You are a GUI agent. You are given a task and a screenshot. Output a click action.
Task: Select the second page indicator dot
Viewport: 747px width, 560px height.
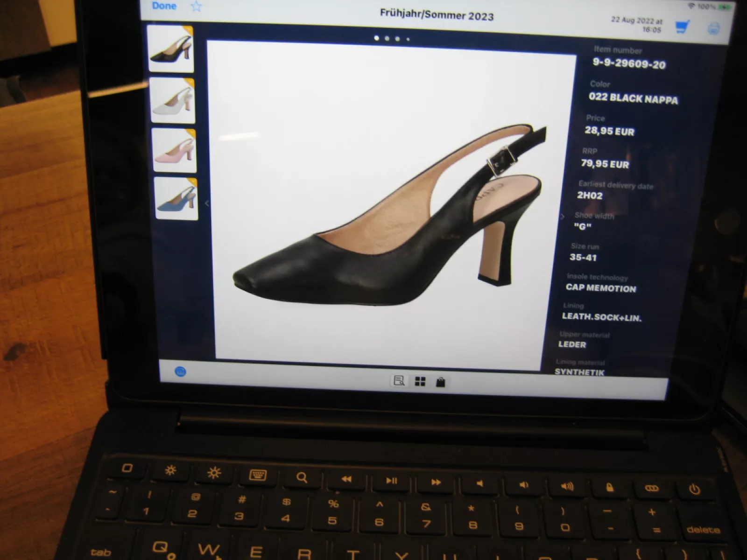(387, 39)
